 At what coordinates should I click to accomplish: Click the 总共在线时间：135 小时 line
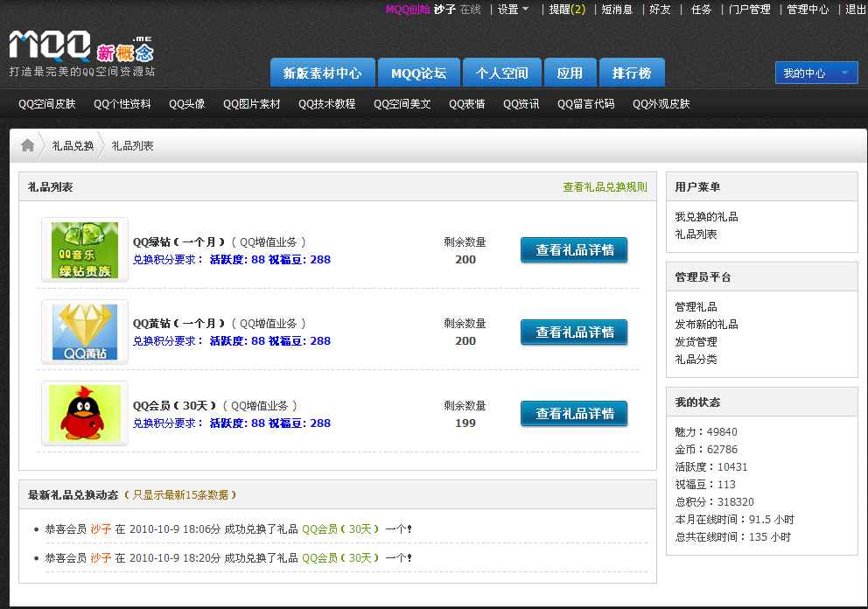733,537
